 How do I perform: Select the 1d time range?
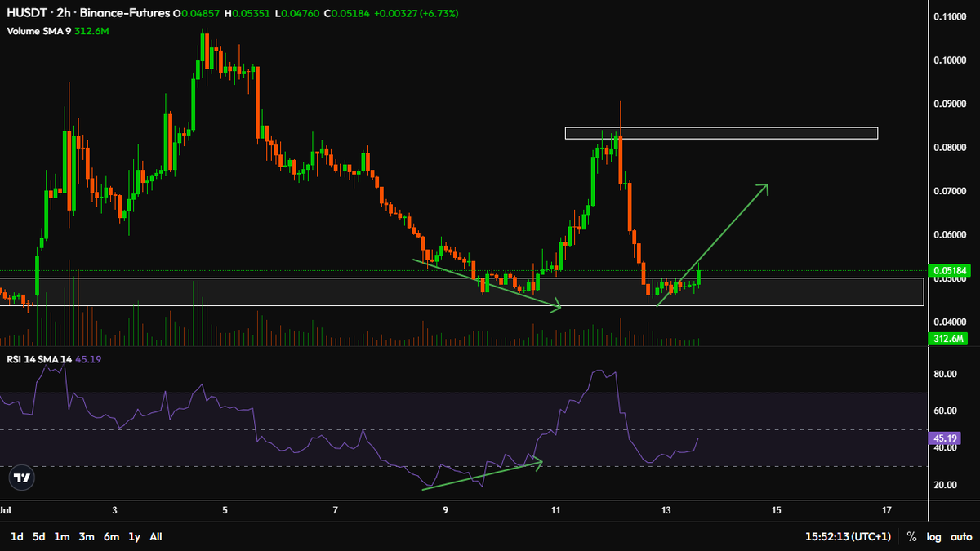[16, 536]
